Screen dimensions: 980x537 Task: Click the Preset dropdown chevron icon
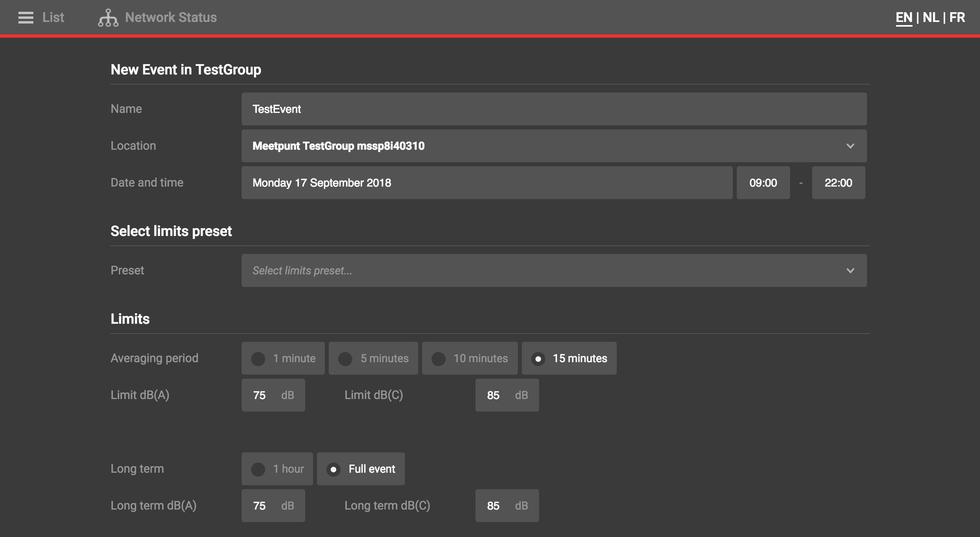(850, 270)
